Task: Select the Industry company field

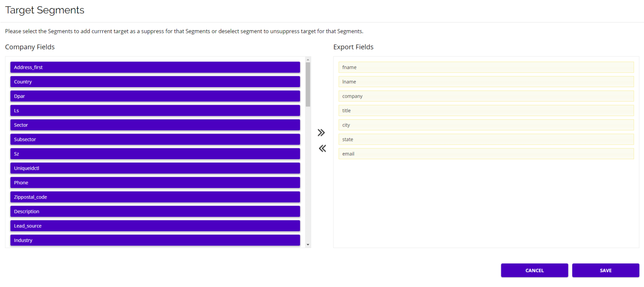Action: click(155, 240)
